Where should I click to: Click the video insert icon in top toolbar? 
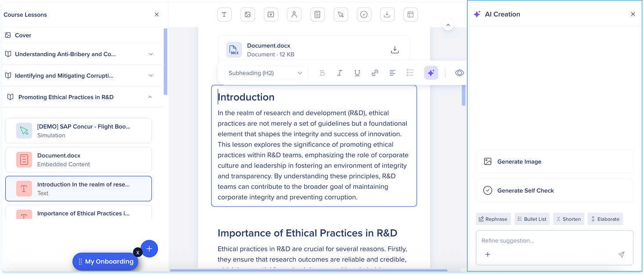coord(271,14)
